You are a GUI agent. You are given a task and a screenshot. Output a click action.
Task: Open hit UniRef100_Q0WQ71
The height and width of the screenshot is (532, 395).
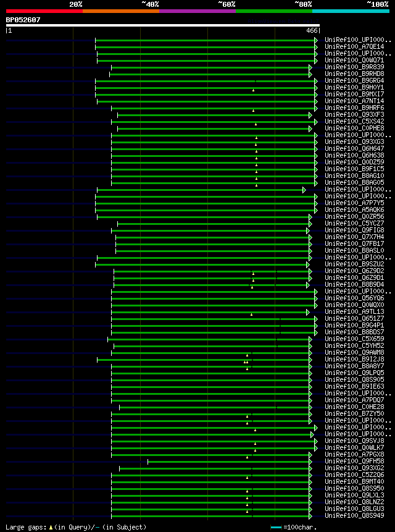click(x=354, y=61)
